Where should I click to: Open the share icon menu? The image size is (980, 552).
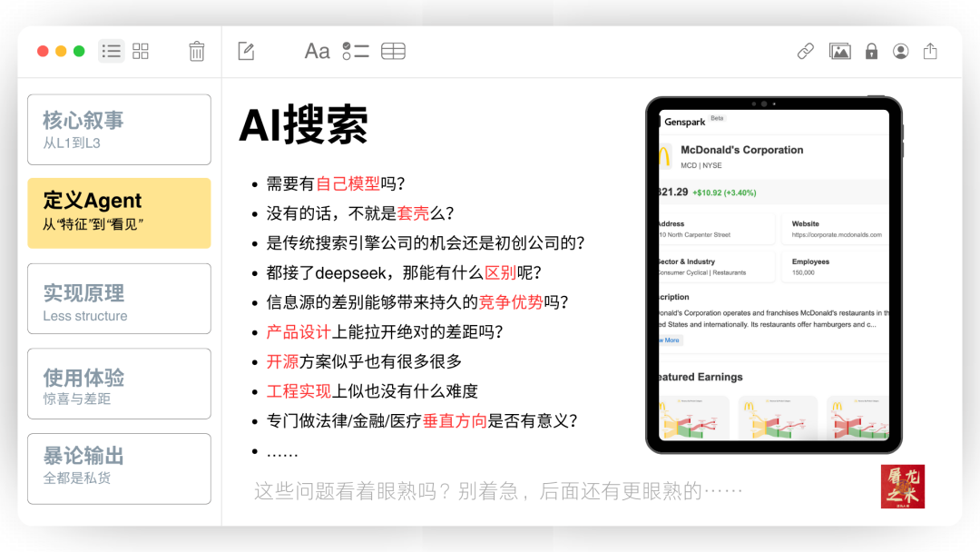coord(929,51)
